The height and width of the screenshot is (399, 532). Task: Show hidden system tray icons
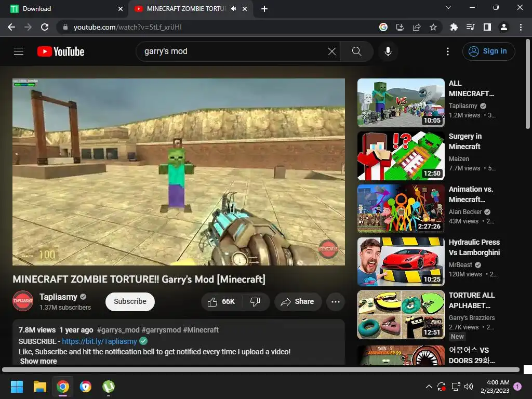[429, 387]
